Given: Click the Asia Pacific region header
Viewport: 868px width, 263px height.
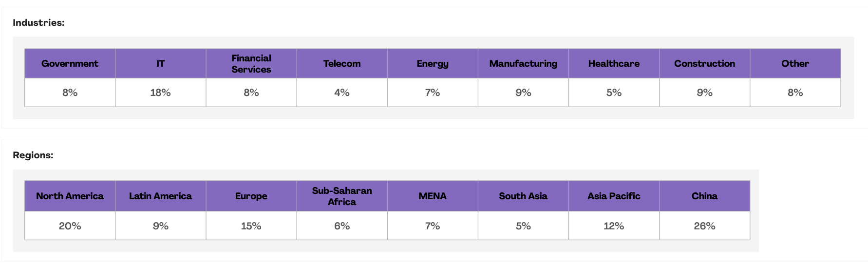Looking at the screenshot, I should pyautogui.click(x=614, y=196).
